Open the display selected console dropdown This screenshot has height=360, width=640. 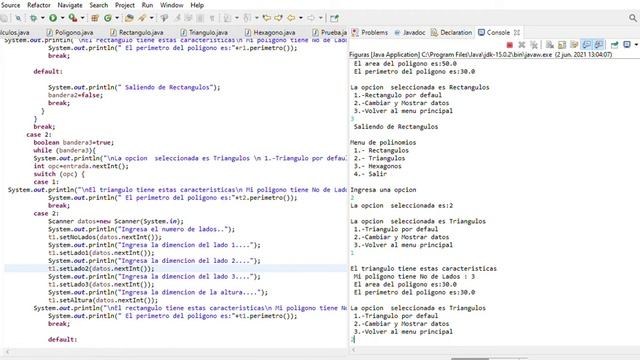point(636,45)
